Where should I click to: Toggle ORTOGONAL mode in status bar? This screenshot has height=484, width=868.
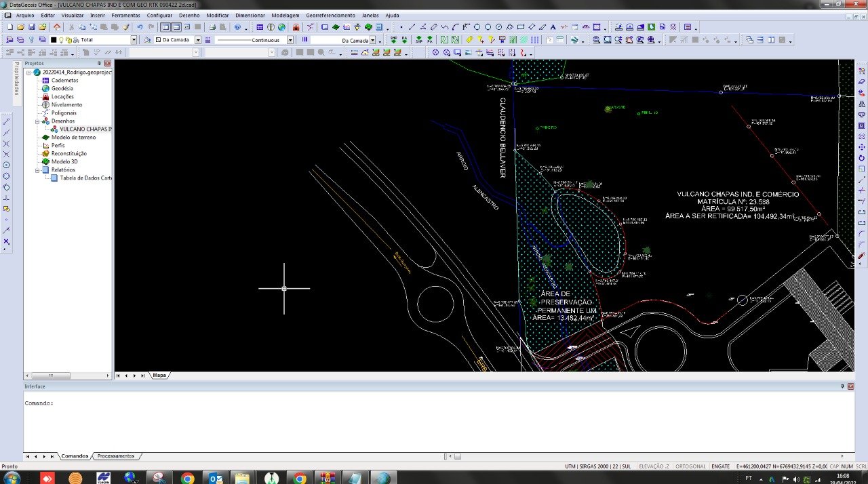pos(691,466)
